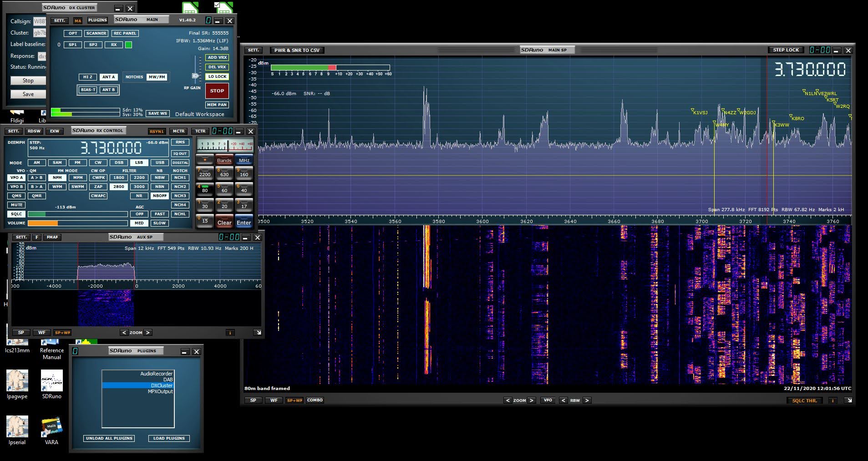Click LOAD PLUGINS in the plugins window

169,438
